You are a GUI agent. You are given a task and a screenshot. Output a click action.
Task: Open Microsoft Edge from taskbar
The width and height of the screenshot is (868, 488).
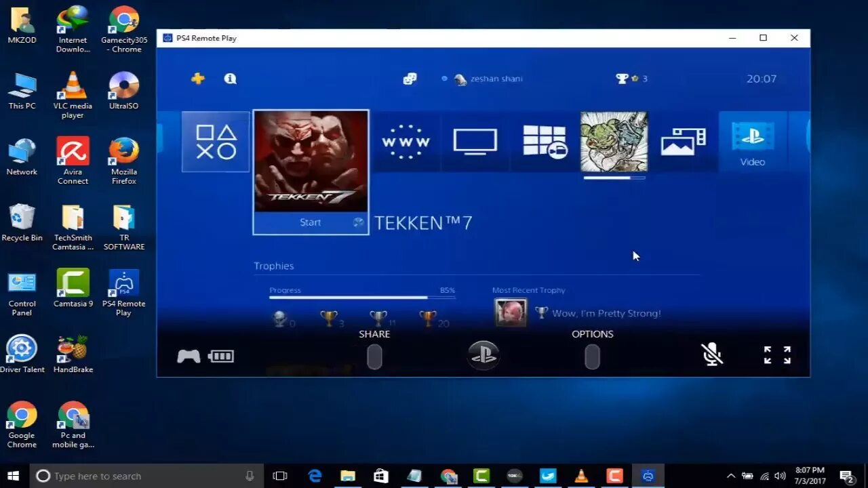(315, 476)
